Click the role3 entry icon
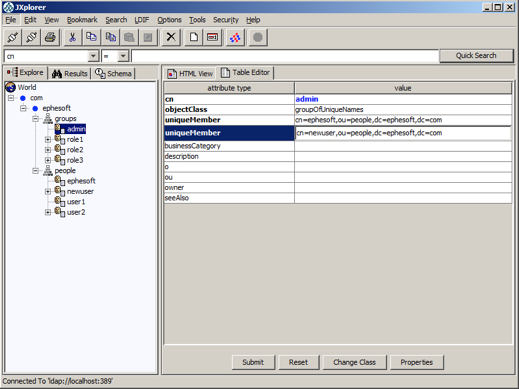Screen dimensions: 519x389 pos(60,160)
